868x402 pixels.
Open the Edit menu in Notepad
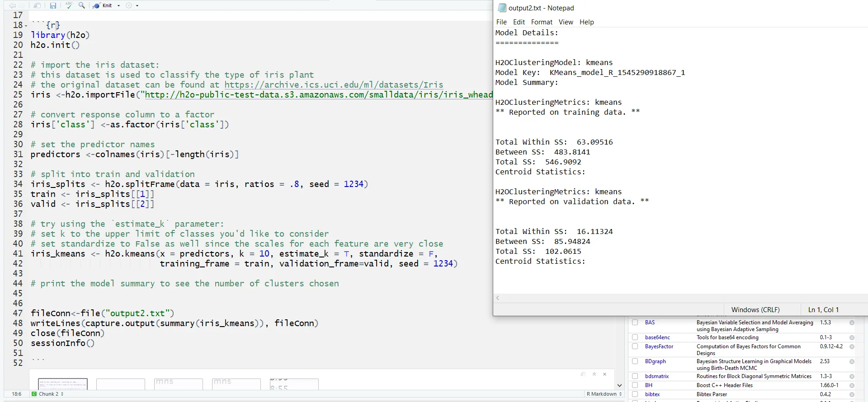click(x=519, y=22)
